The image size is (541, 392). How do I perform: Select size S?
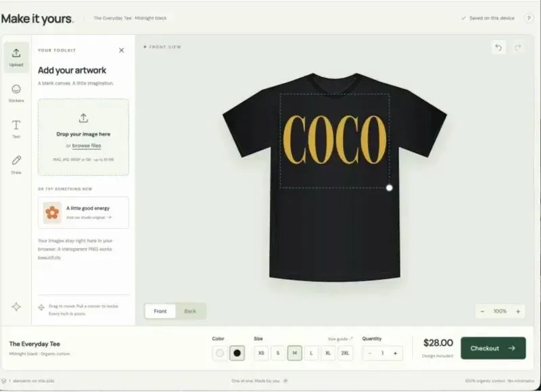[x=278, y=353]
